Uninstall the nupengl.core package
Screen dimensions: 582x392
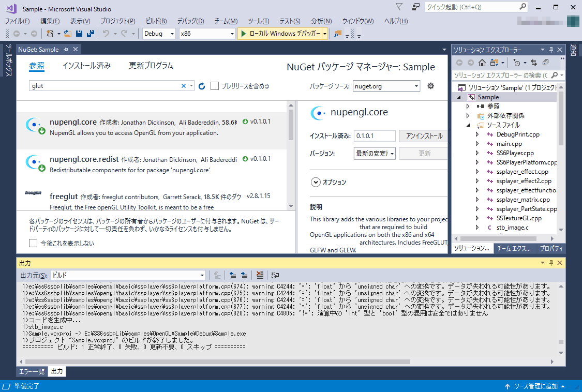click(424, 136)
